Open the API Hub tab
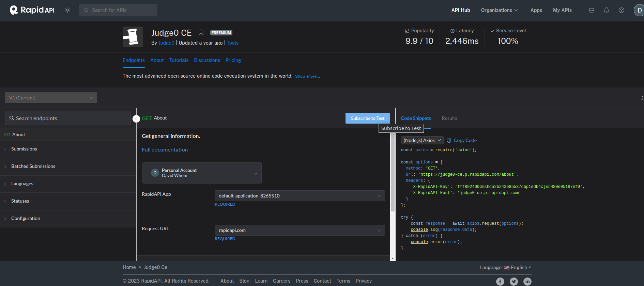Viewport: 644px width, 286px height. click(461, 10)
